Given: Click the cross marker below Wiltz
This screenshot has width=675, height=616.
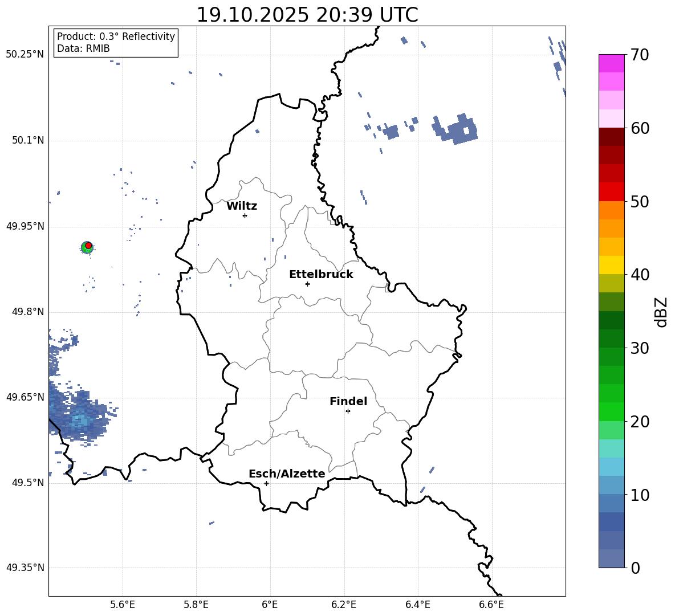Looking at the screenshot, I should pyautogui.click(x=245, y=215).
